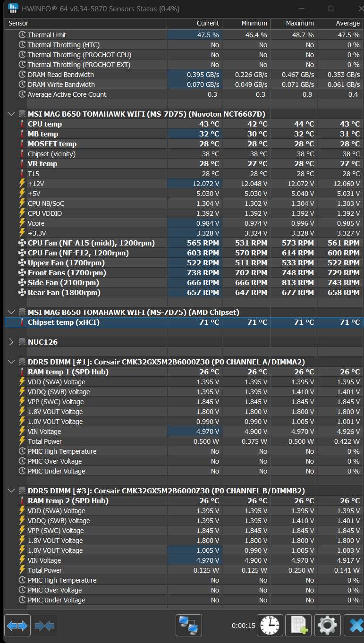Image resolution: width=364 pixels, height=643 pixels.
Task: Select the CPU Fan (NF-A15 (midd), 1200rpm) row
Action: click(184, 243)
